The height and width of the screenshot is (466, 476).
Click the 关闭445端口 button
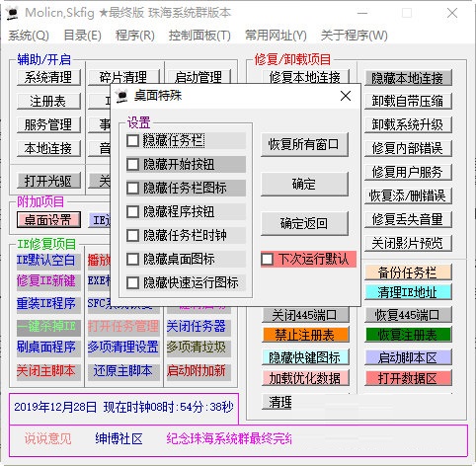pyautogui.click(x=305, y=315)
